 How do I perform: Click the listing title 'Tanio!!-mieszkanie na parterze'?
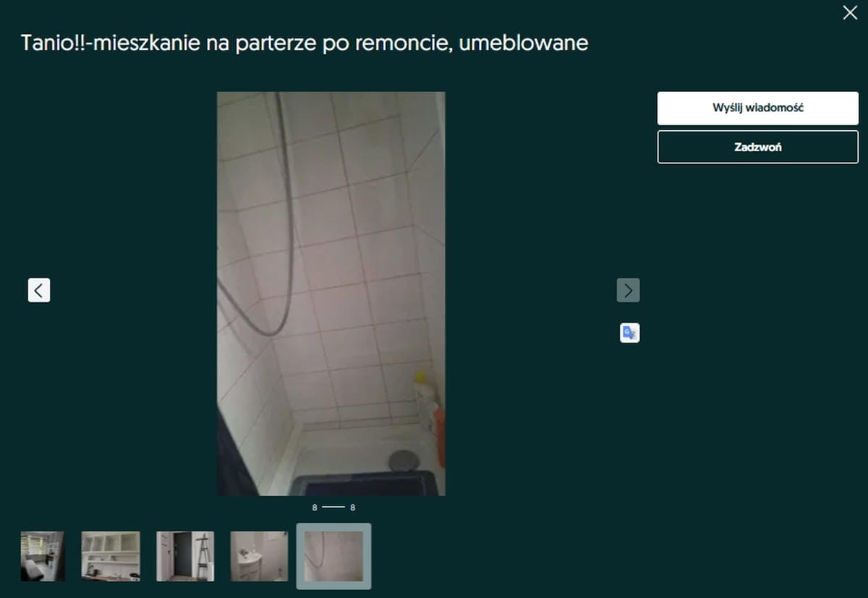pyautogui.click(x=305, y=43)
